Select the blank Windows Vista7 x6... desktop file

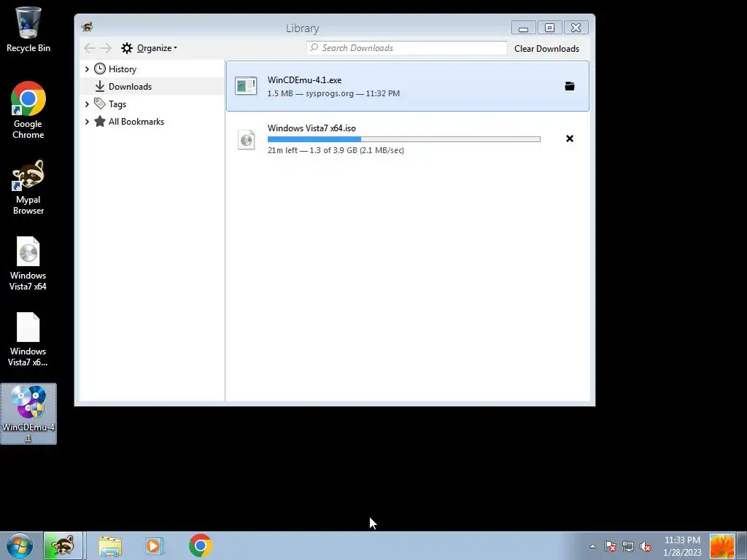(28, 339)
